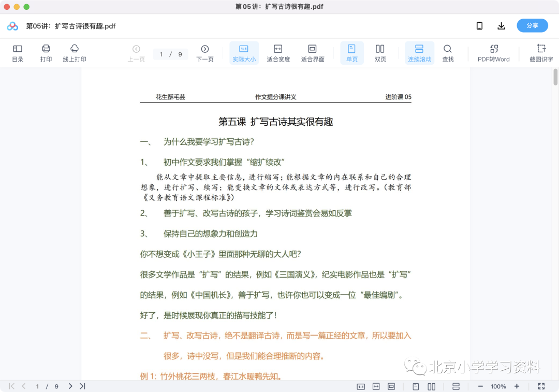Start 截图识字 screenshot OCR tool

(x=541, y=53)
